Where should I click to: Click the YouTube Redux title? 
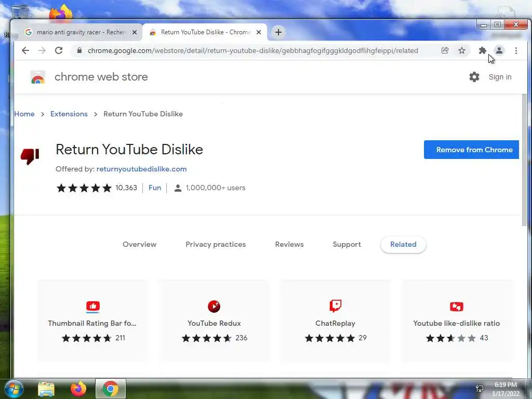(x=214, y=323)
